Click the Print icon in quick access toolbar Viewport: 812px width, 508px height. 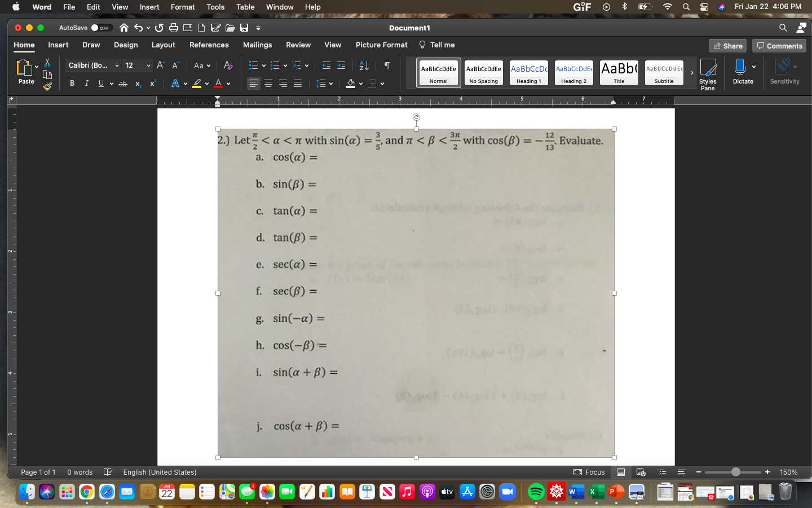point(173,27)
